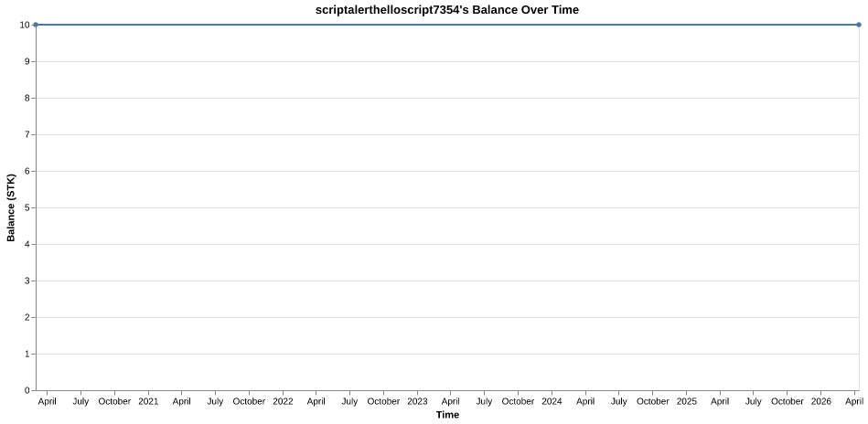Click the April label right after 2023
Screen dimensions: 868x424
pyautogui.click(x=451, y=401)
